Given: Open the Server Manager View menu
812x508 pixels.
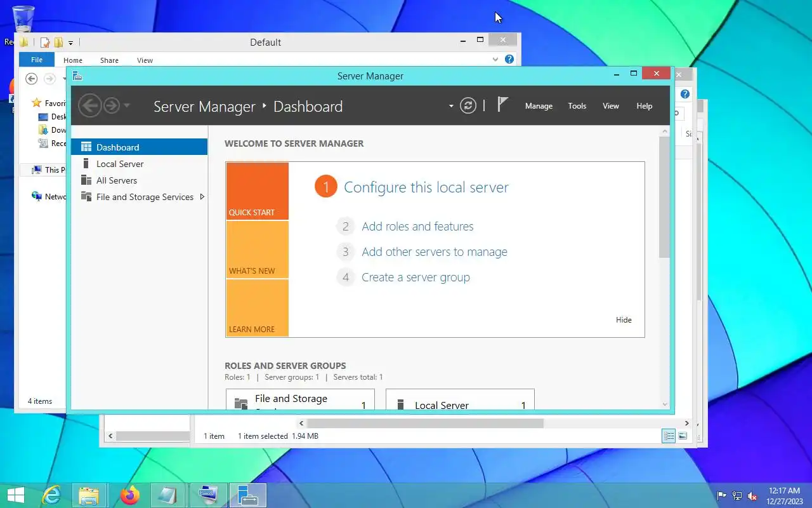Looking at the screenshot, I should [x=611, y=106].
